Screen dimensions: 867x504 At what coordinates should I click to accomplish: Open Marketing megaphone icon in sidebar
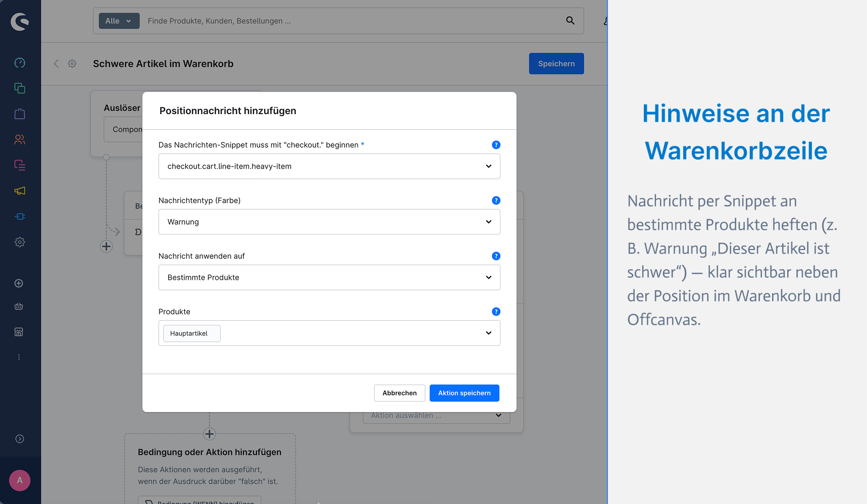(x=20, y=191)
